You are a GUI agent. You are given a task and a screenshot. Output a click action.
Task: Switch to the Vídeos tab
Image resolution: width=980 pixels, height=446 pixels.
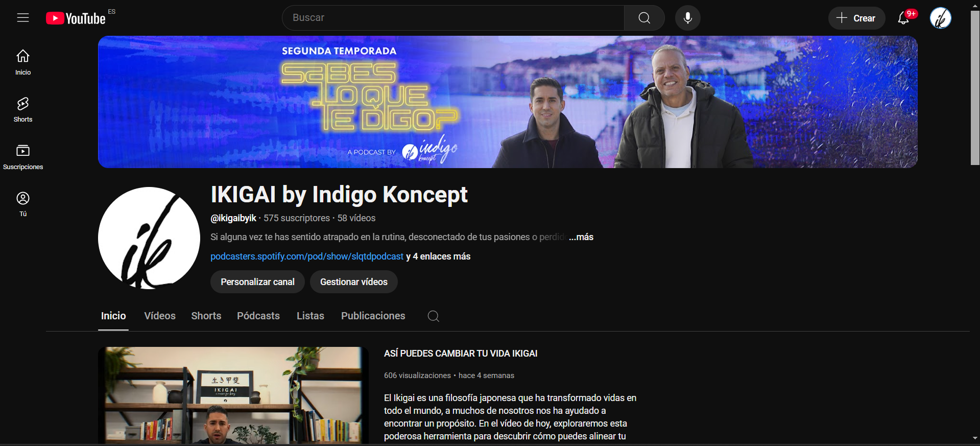[x=160, y=316]
